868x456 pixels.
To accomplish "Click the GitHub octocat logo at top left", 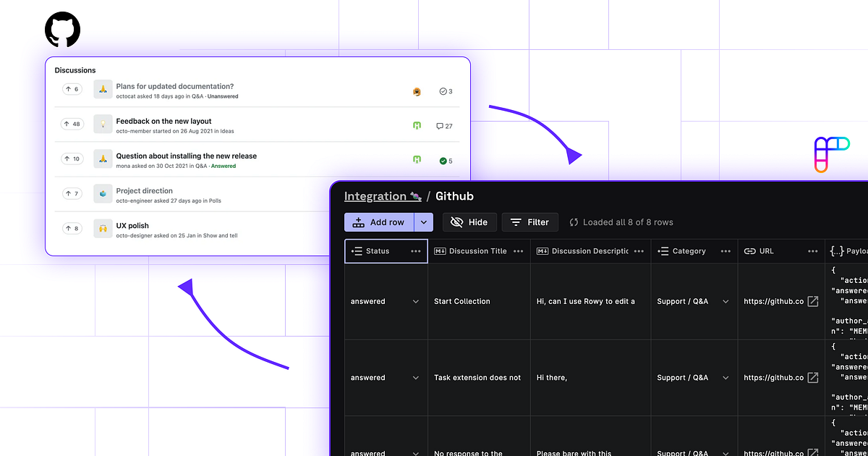I will [x=62, y=30].
